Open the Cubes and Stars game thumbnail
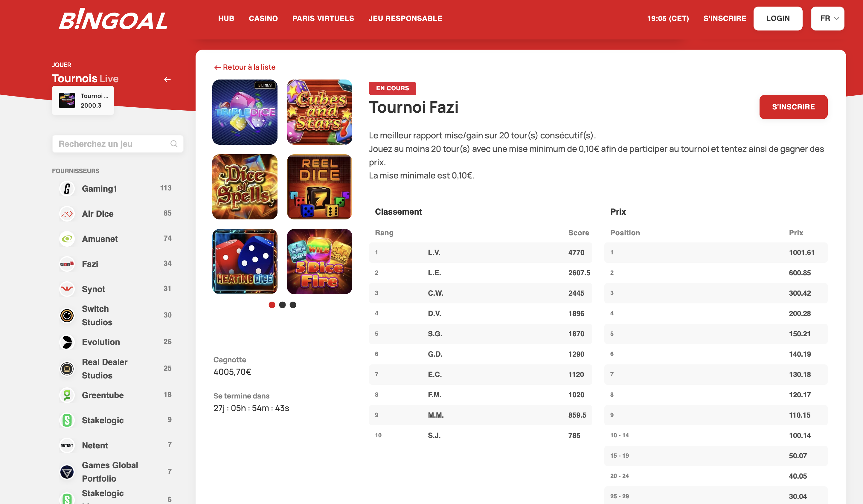This screenshot has width=863, height=504. pyautogui.click(x=320, y=112)
